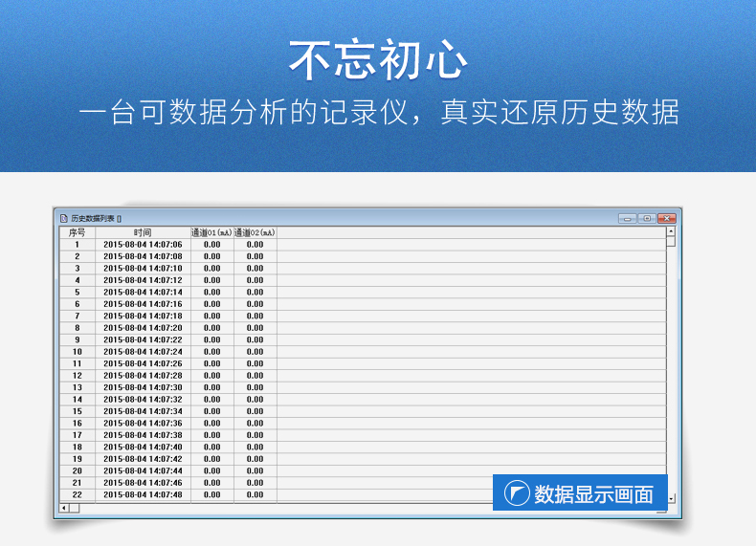Click row 10 channel 02 value cell
This screenshot has width=756, height=546.
[256, 352]
